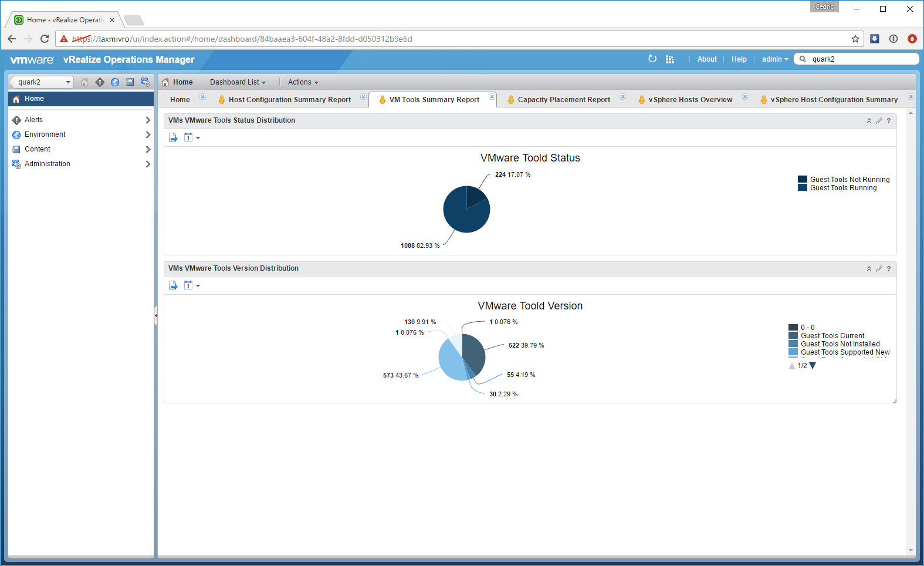Image resolution: width=924 pixels, height=566 pixels.
Task: Open the Actions dropdown menu
Action: pyautogui.click(x=303, y=82)
